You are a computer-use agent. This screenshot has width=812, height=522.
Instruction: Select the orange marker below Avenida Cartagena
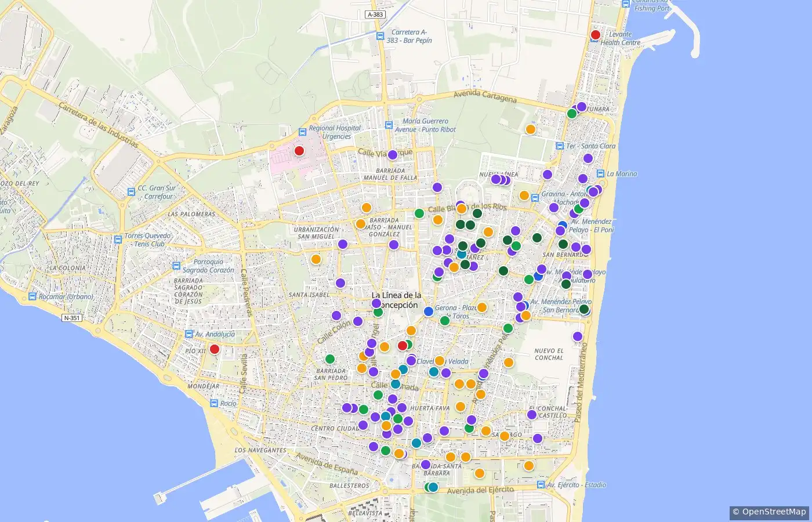tap(530, 129)
